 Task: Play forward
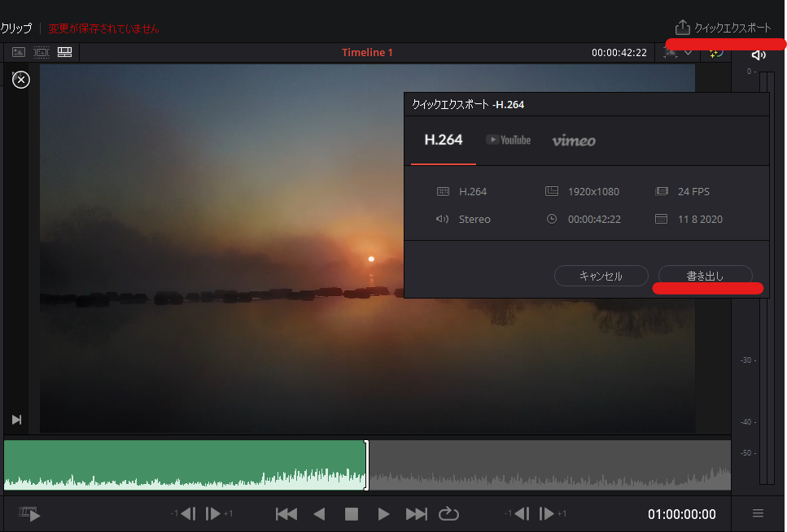pos(383,514)
